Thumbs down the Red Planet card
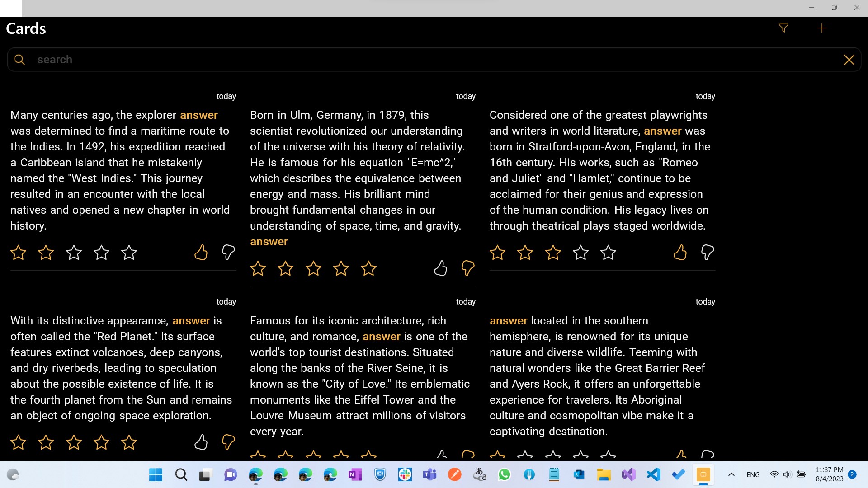 pos(228,442)
